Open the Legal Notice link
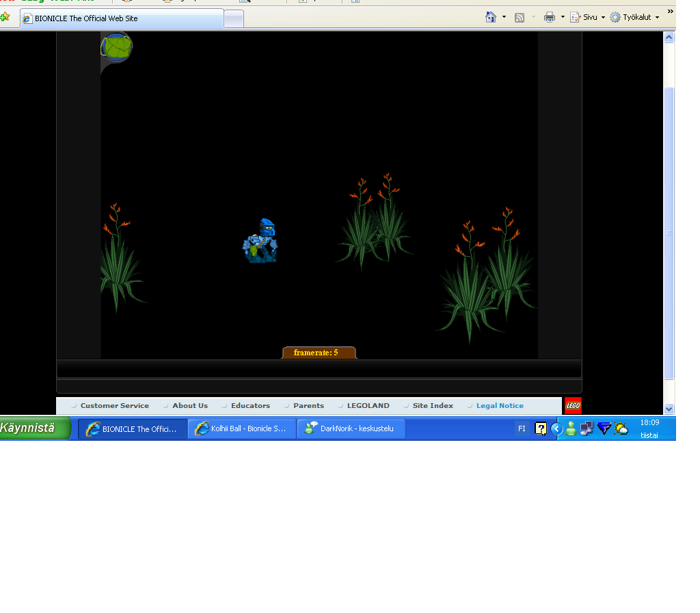Viewport: 700px width, 613px height. 500,405
